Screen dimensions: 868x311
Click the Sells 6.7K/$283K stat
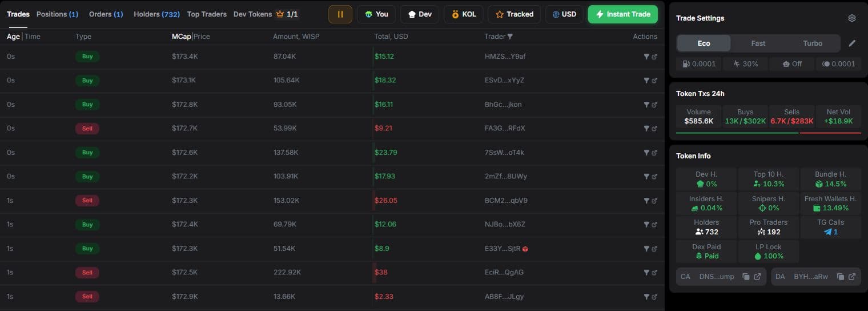(x=791, y=117)
